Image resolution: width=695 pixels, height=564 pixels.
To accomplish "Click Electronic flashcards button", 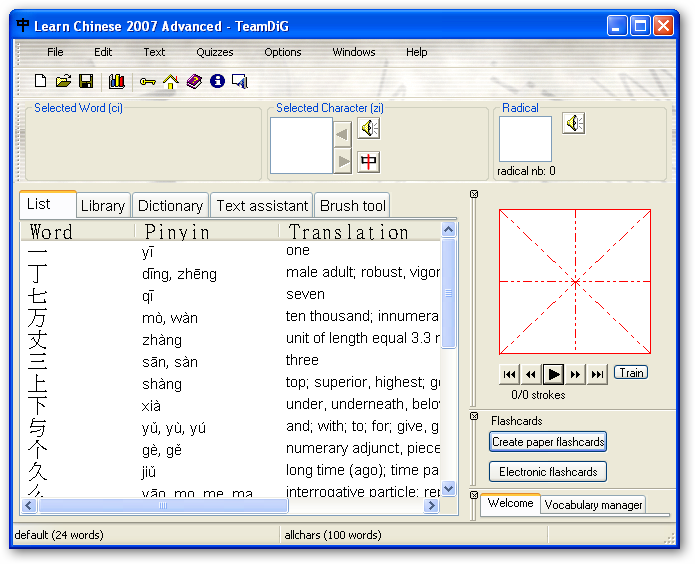I will point(548,472).
